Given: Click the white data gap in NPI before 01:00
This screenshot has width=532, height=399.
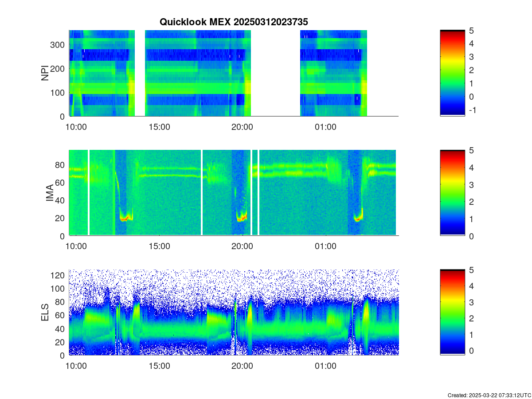Looking at the screenshot, I should (x=275, y=73).
